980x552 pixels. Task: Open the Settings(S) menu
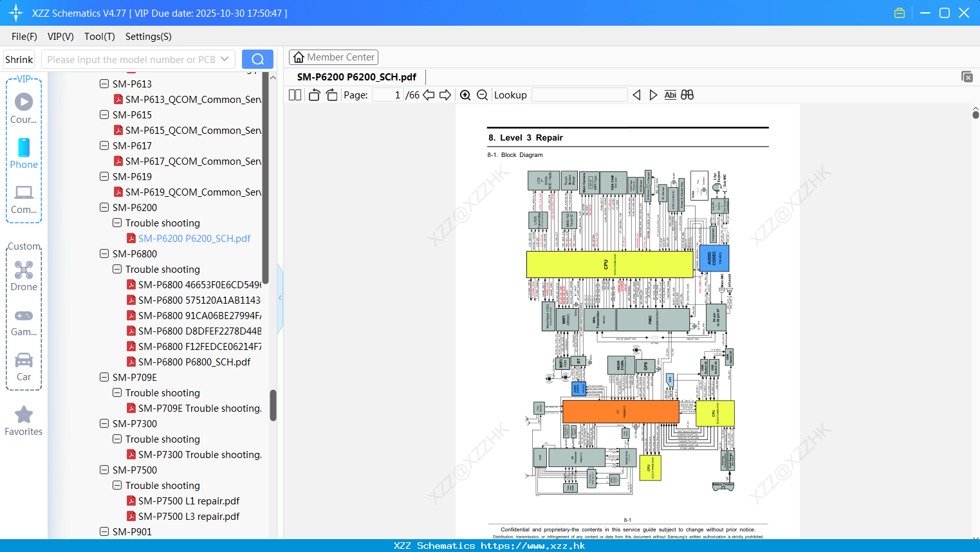[x=149, y=37]
